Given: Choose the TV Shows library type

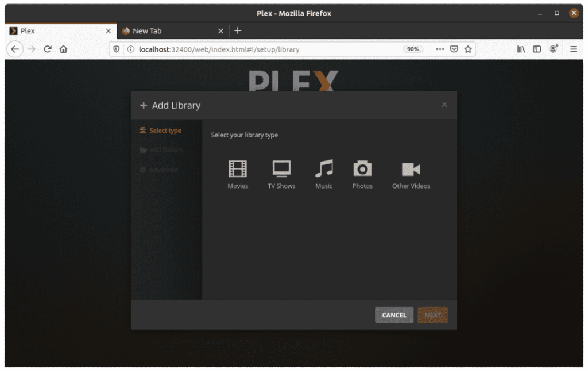Looking at the screenshot, I should pyautogui.click(x=281, y=175).
